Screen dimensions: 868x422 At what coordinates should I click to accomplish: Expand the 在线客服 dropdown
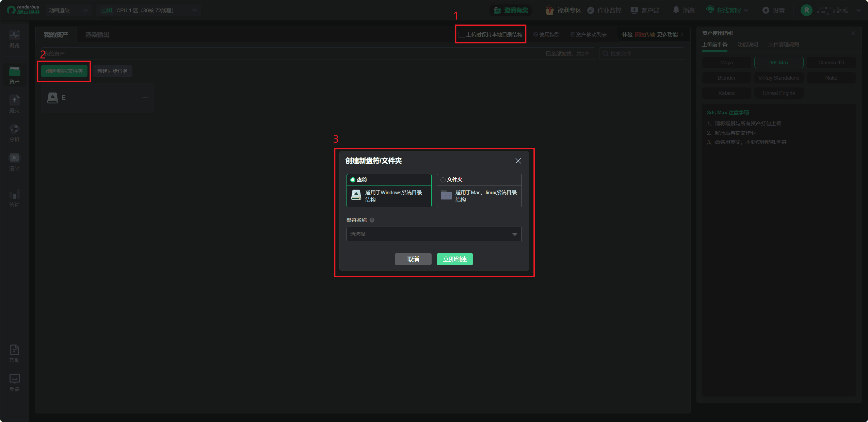(746, 11)
